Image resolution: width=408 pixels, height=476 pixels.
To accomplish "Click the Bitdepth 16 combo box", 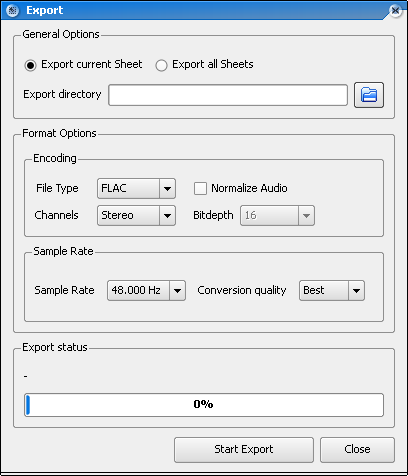I will click(x=277, y=215).
